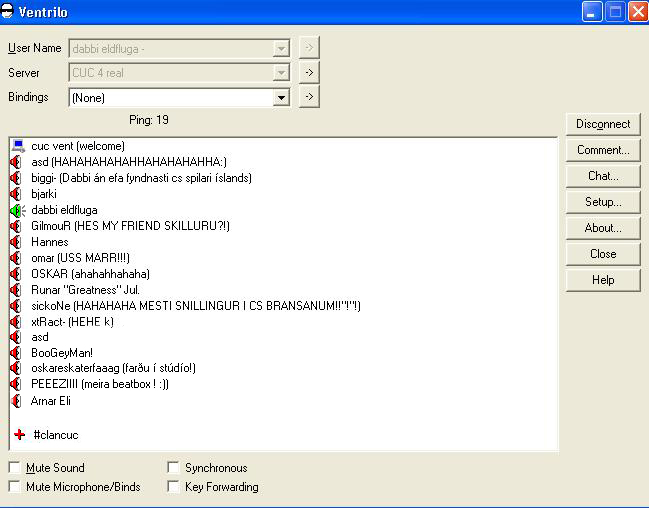Select user dabbi eldfluga in the list
This screenshot has width=649, height=508.
(64, 210)
